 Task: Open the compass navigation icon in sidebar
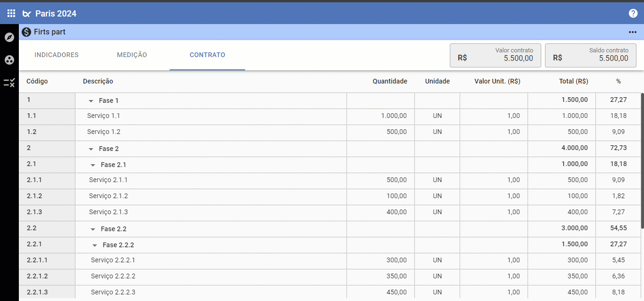(9, 37)
